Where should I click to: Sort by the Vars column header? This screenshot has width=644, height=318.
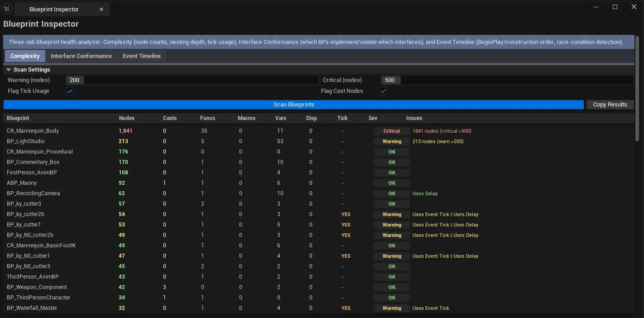coord(281,118)
